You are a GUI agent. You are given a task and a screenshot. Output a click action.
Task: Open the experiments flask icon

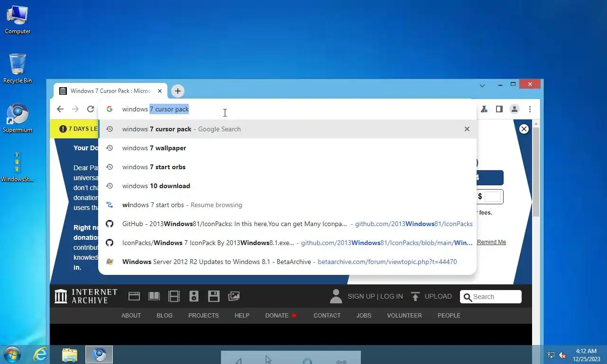pyautogui.click(x=484, y=109)
